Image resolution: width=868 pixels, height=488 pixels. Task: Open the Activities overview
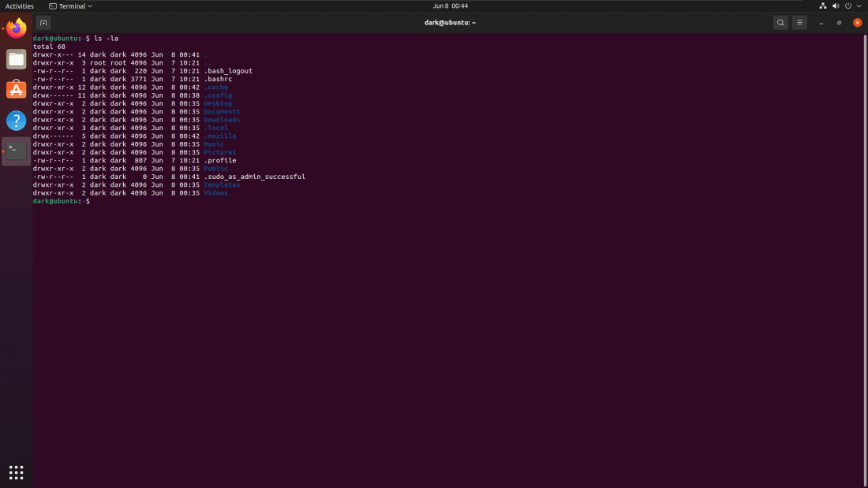20,6
